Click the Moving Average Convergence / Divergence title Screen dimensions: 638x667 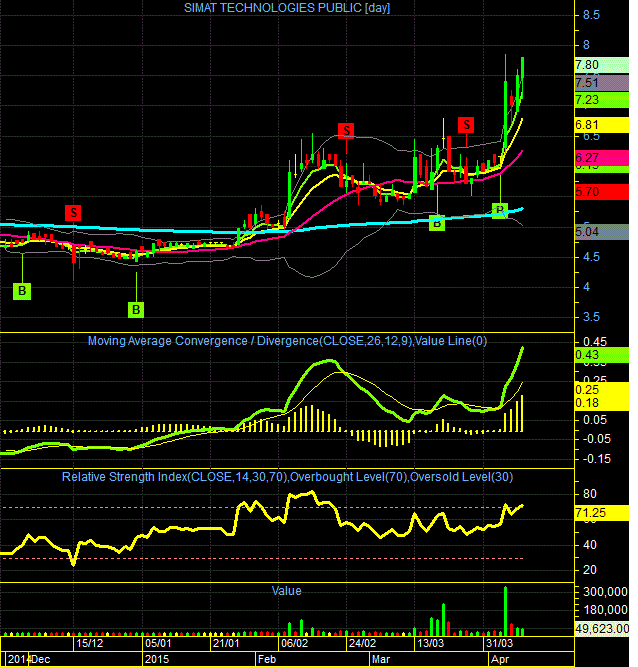[x=287, y=341]
